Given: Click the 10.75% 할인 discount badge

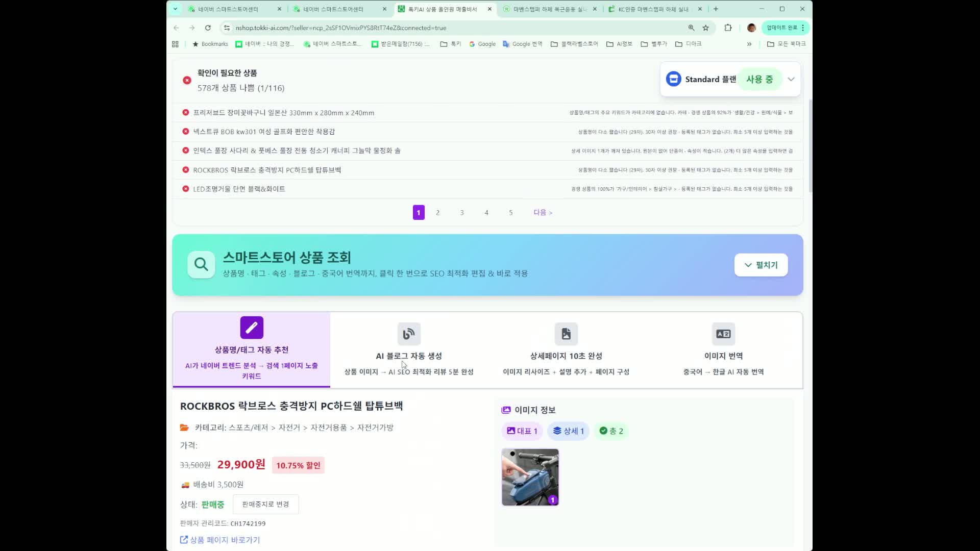Looking at the screenshot, I should click(298, 465).
